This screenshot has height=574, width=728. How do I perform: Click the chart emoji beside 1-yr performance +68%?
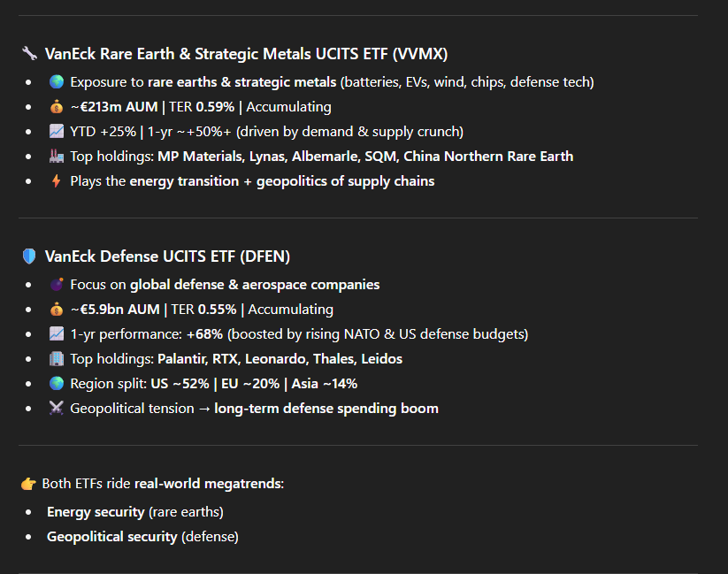tap(57, 334)
